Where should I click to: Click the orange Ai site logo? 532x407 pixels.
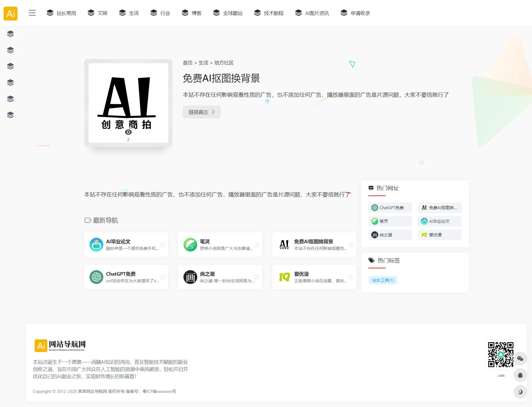tap(11, 13)
